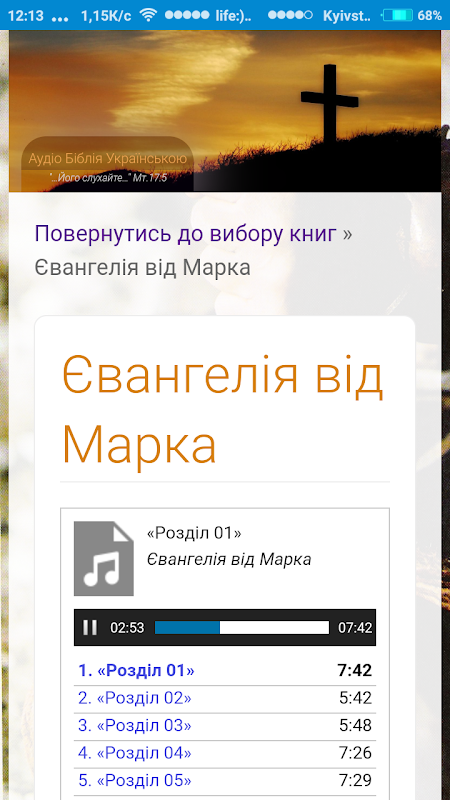Tap the life:) signal strength dots
This screenshot has width=450, height=800.
(x=187, y=15)
